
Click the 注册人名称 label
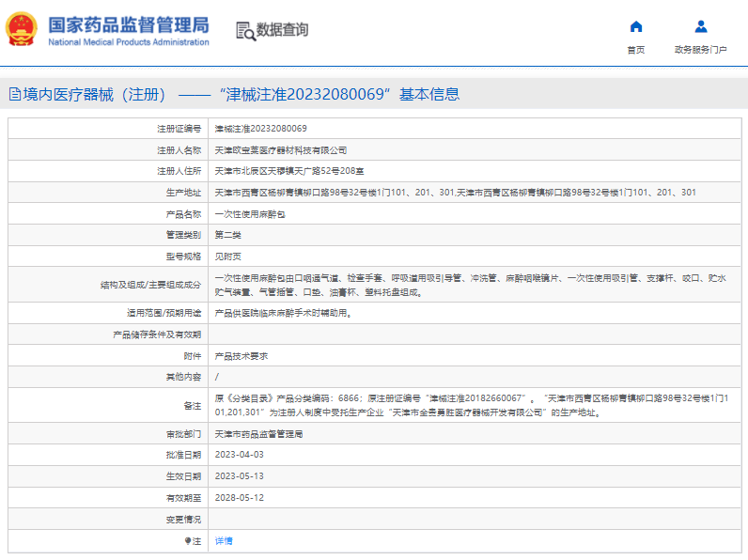(179, 150)
